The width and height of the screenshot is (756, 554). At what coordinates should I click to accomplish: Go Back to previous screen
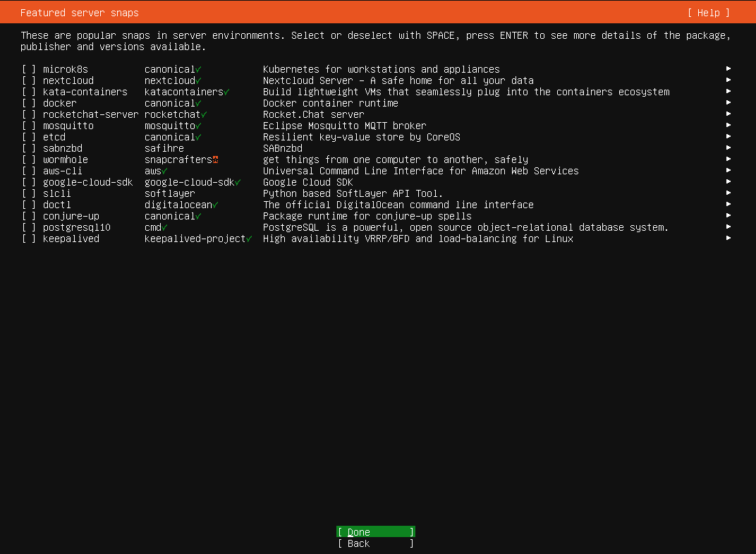[x=376, y=543]
